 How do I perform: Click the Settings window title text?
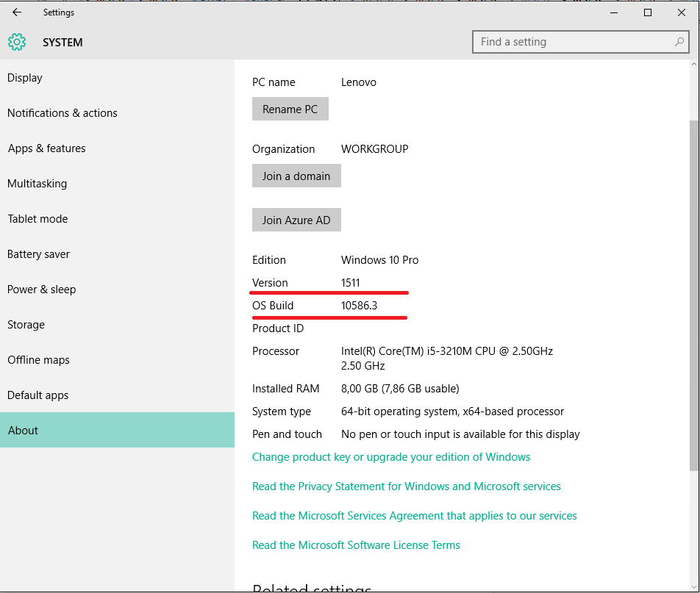point(59,12)
